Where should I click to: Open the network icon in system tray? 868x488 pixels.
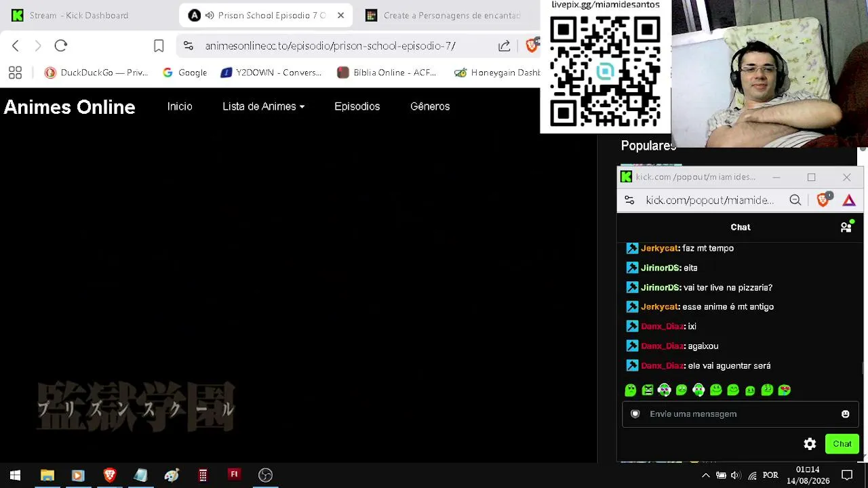pyautogui.click(x=752, y=475)
